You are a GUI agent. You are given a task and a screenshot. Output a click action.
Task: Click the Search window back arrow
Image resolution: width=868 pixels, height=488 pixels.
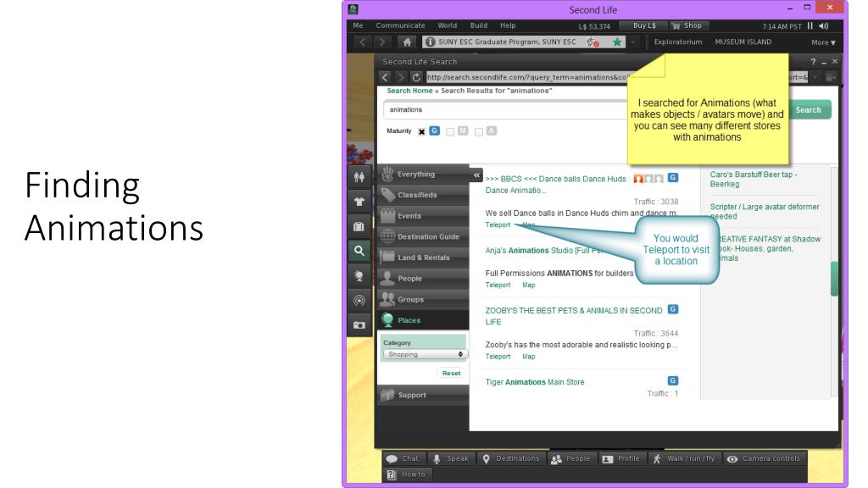386,77
